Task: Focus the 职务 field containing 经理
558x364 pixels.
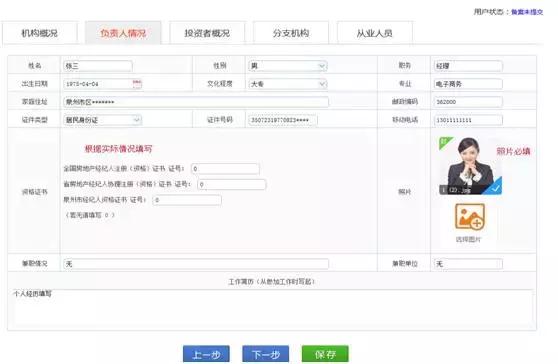Action: click(x=468, y=66)
